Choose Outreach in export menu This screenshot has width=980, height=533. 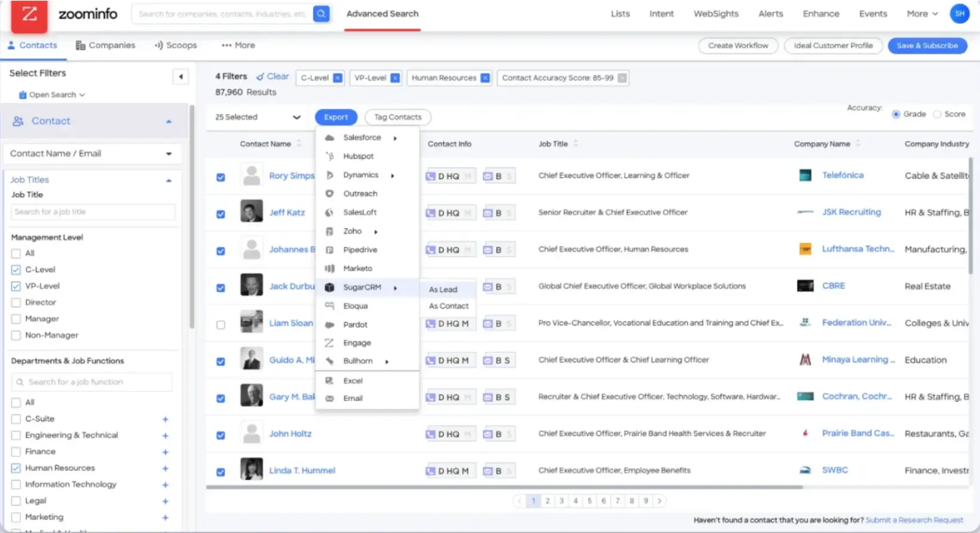pos(367,194)
